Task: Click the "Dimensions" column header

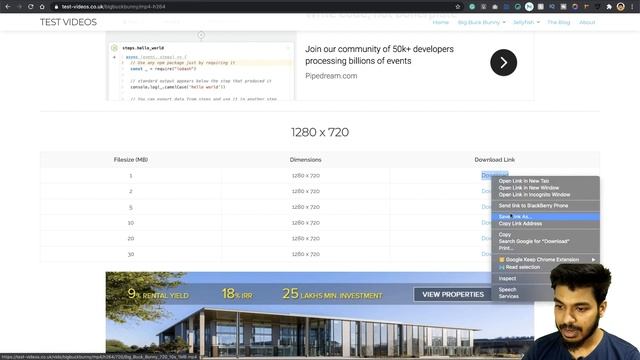Action: tap(305, 160)
